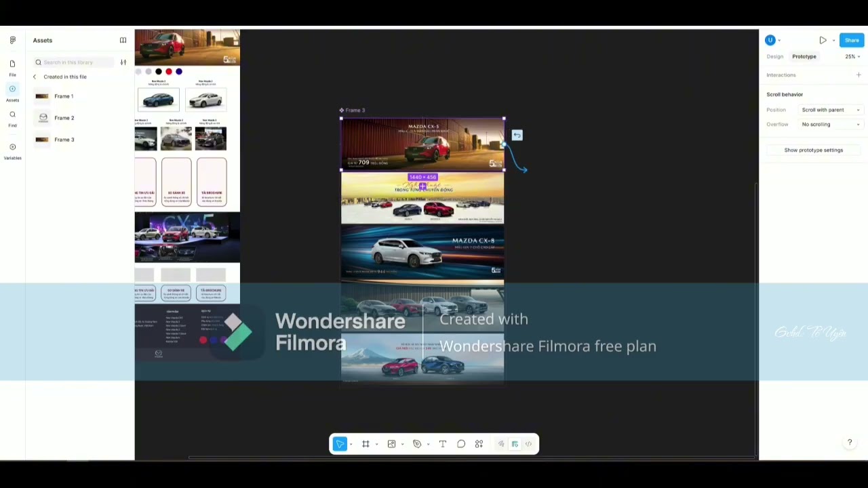Switch to the Design tab
The height and width of the screenshot is (488, 868).
click(x=775, y=57)
